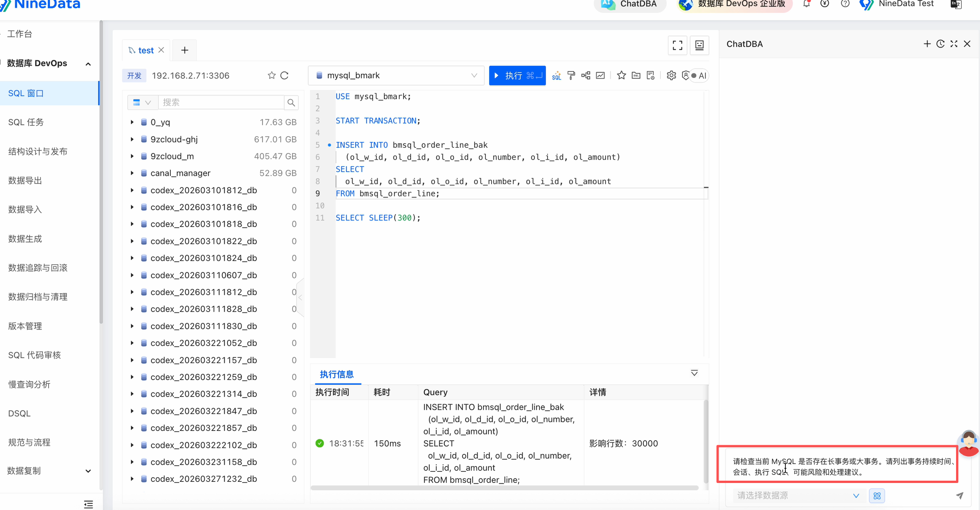Viewport: 980px width, 510px height.
Task: Click the shield user permission icon
Action: [685, 76]
